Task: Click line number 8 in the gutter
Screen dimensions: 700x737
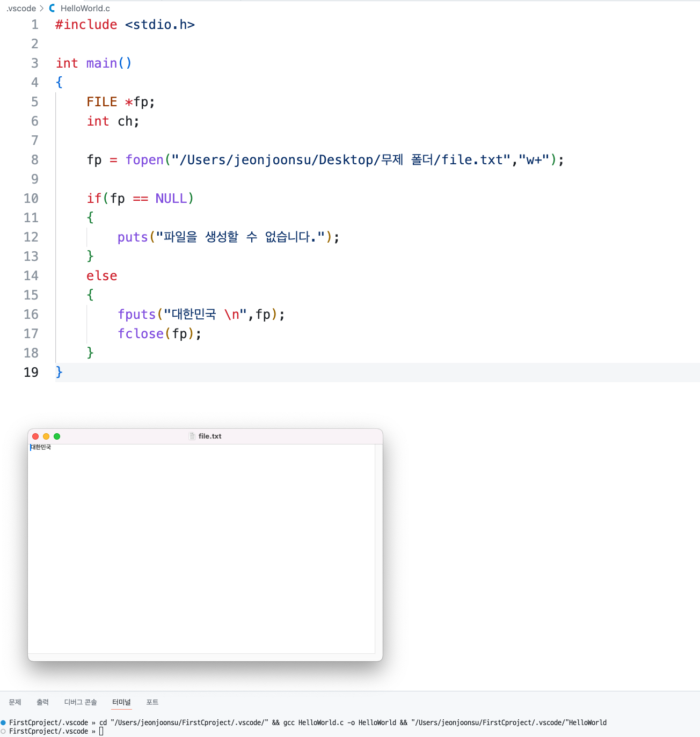Action: click(35, 160)
